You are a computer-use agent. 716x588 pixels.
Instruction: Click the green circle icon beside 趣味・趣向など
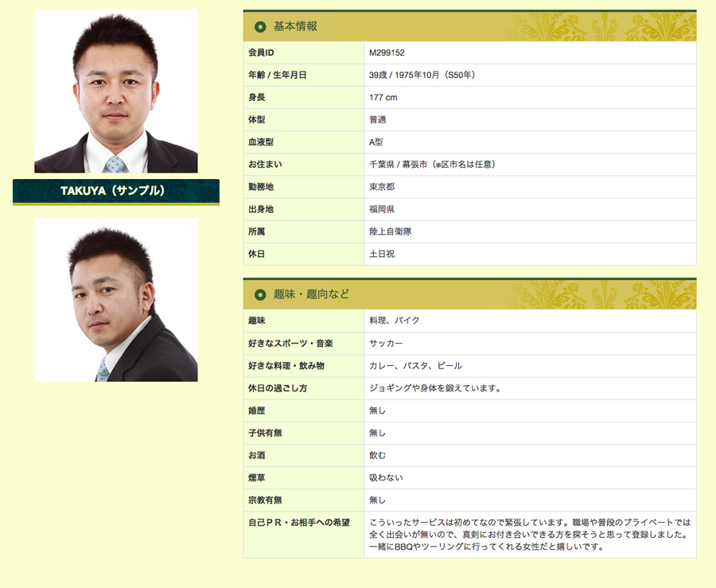pos(259,295)
